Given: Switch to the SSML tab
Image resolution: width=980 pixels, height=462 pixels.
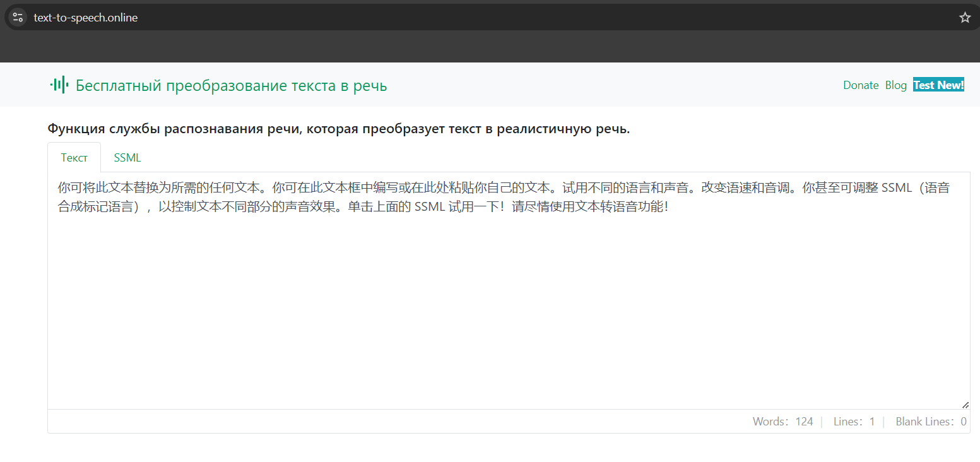Looking at the screenshot, I should (x=127, y=158).
